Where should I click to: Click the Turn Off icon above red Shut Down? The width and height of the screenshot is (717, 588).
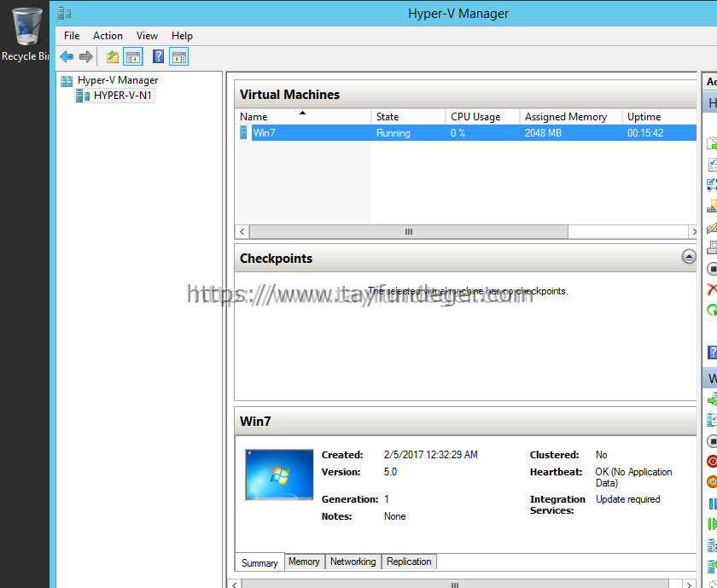[x=712, y=441]
